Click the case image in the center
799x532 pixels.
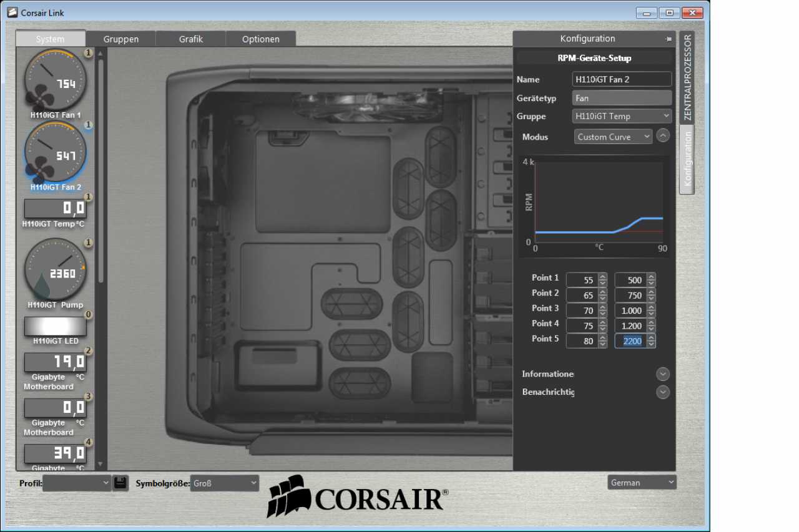[340, 259]
